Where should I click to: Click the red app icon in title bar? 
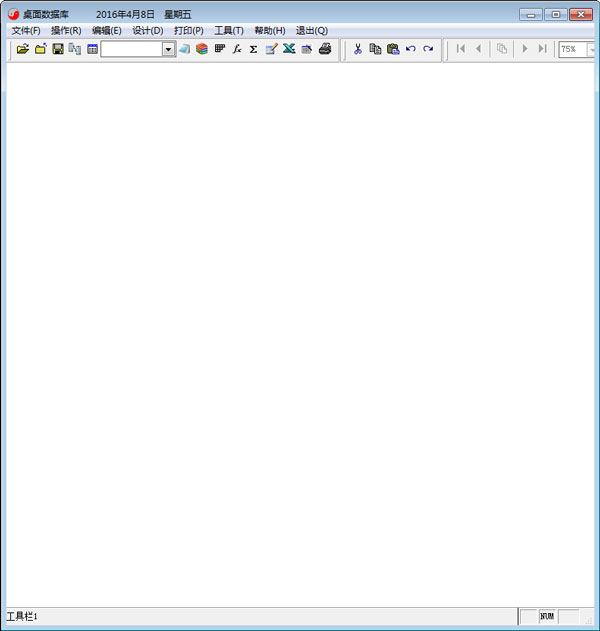tap(13, 14)
